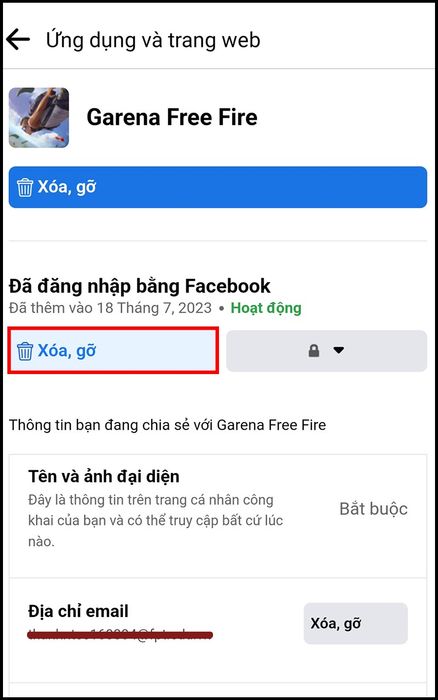Click Hoạt động status label
This screenshot has height=700, width=438.
point(266,308)
